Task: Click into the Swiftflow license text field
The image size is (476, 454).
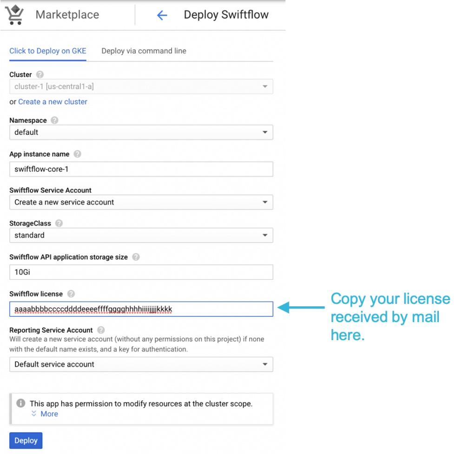Action: pos(141,309)
